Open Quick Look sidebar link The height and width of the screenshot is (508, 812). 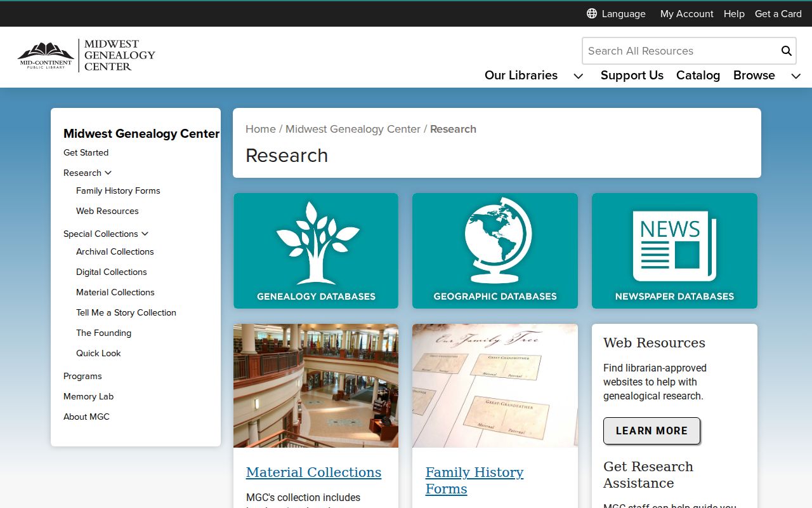click(x=98, y=353)
